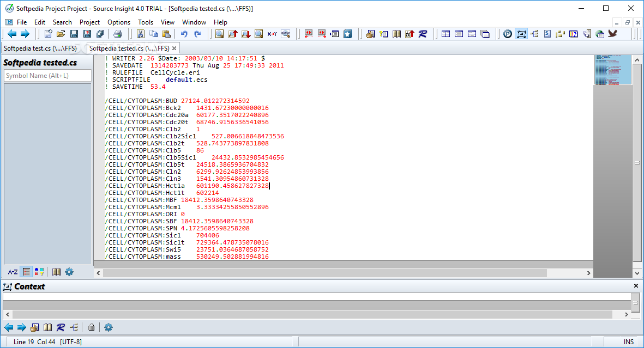Click the Jump to Definition hand icon in main toolbar

[x=370, y=34]
